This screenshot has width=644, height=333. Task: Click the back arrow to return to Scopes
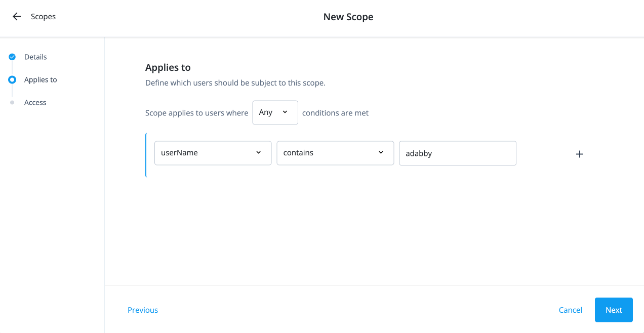[17, 16]
